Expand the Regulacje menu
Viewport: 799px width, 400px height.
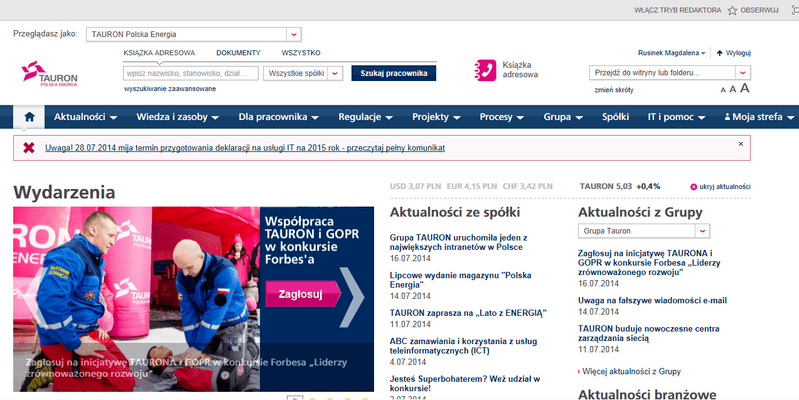pos(365,117)
